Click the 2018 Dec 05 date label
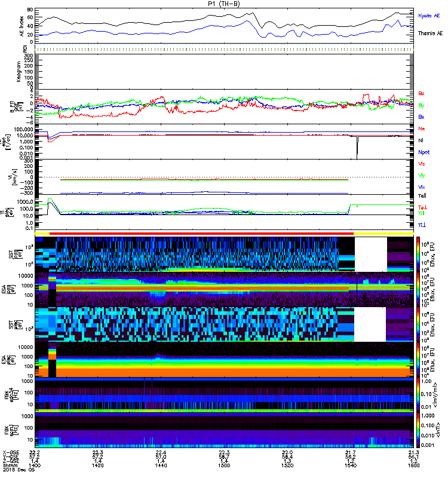The width and height of the screenshot is (448, 478). (x=19, y=470)
